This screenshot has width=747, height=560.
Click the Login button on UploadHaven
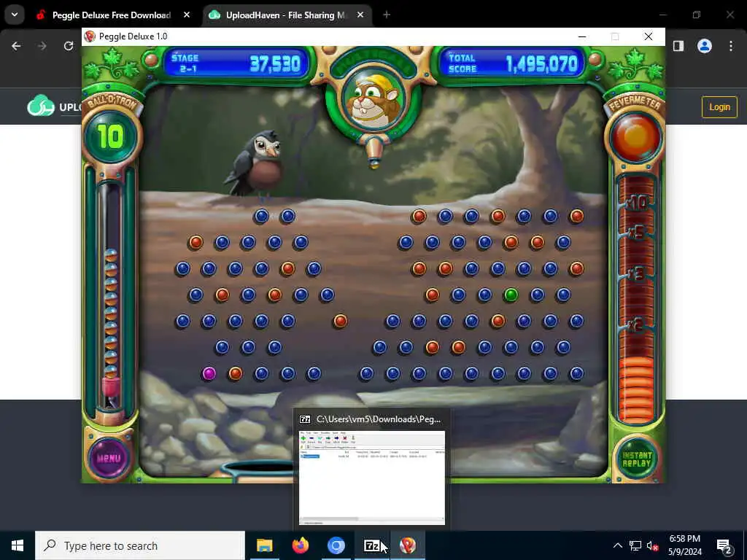pyautogui.click(x=719, y=107)
